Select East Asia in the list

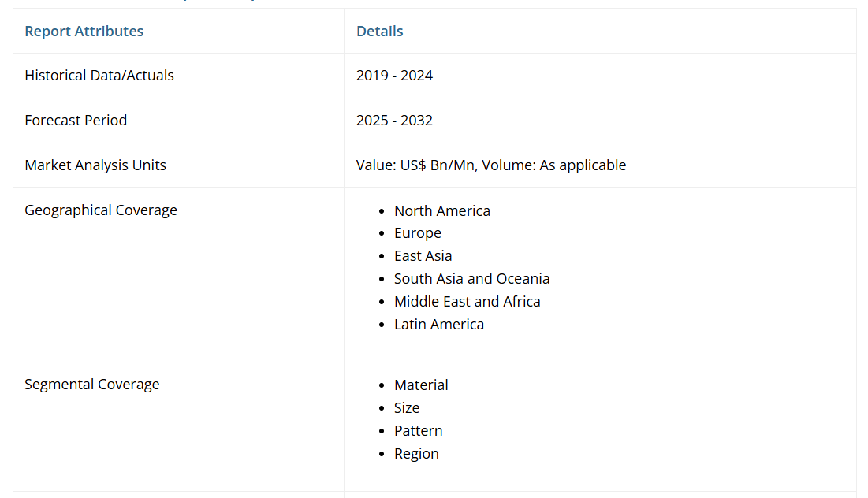click(x=423, y=256)
